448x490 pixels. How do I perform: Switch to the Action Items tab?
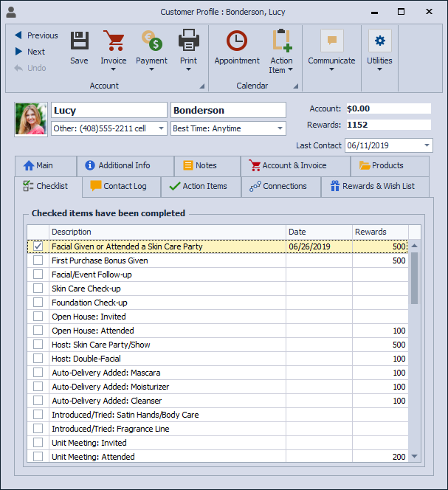[x=201, y=187]
